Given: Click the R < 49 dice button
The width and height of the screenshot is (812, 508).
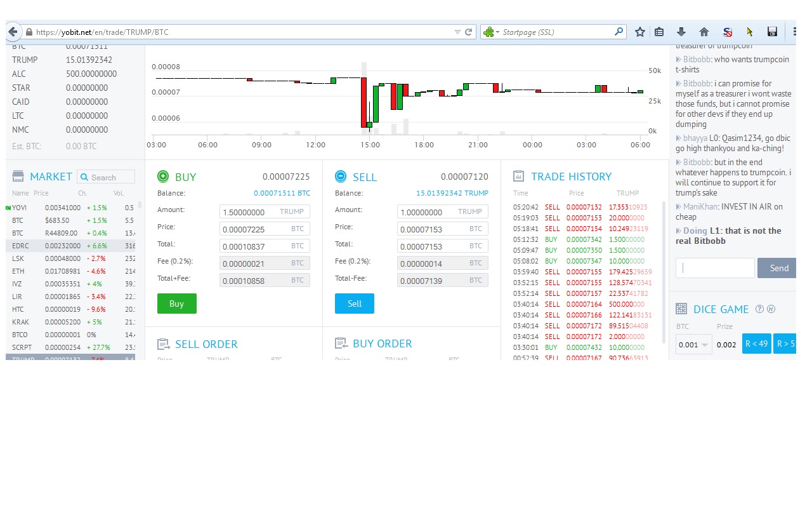Looking at the screenshot, I should tap(756, 344).
